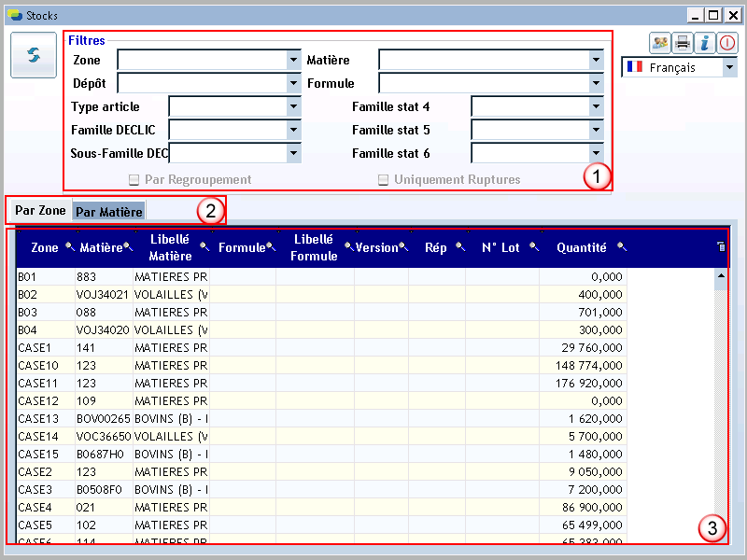The image size is (747, 560).
Task: Switch to the Par Zone tab
Action: pos(40,211)
